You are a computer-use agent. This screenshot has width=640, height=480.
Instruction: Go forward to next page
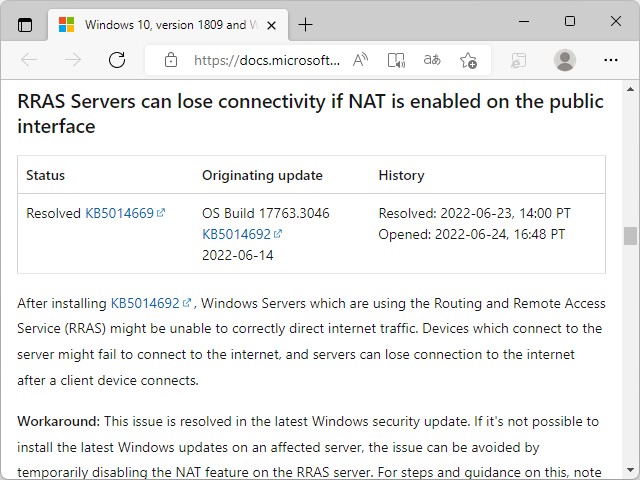tap(73, 60)
